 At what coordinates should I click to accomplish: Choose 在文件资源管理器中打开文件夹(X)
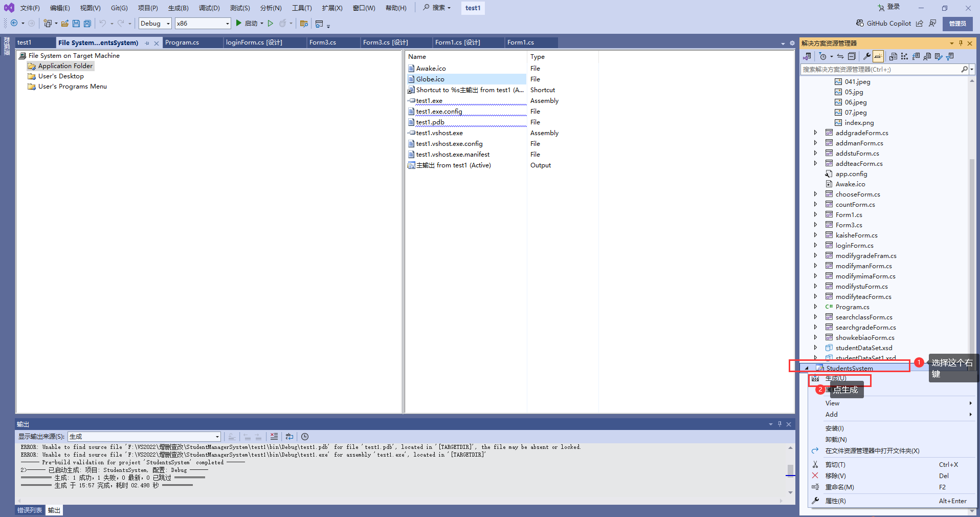892,450
